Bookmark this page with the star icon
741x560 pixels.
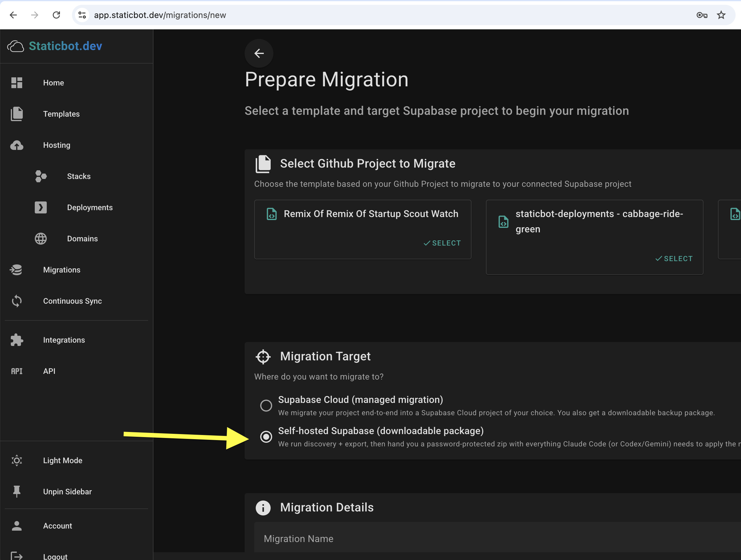point(721,15)
